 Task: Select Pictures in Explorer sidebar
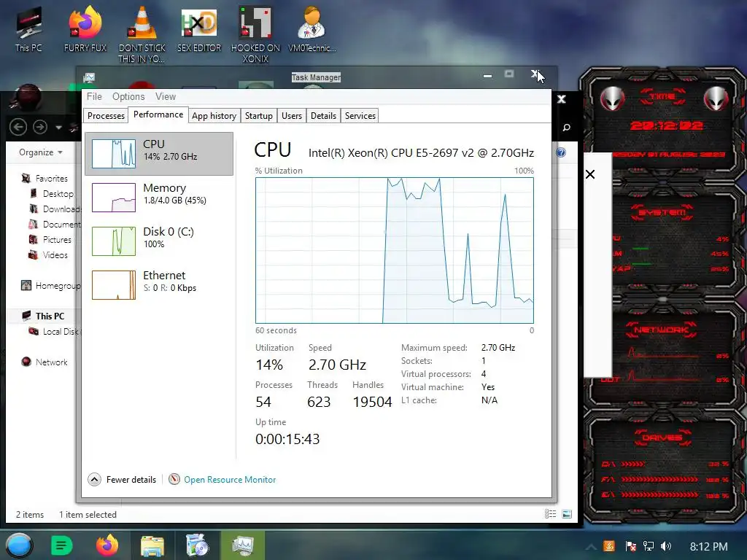(50, 239)
